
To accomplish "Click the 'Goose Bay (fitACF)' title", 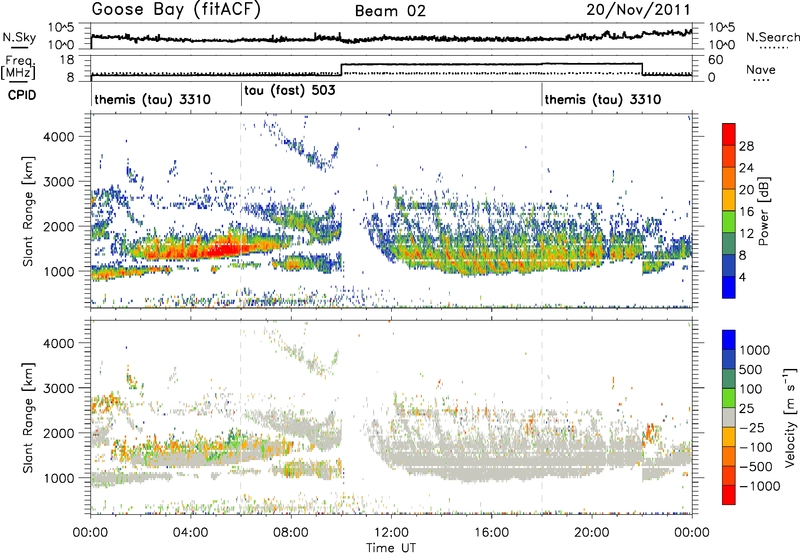I will coord(176,10).
